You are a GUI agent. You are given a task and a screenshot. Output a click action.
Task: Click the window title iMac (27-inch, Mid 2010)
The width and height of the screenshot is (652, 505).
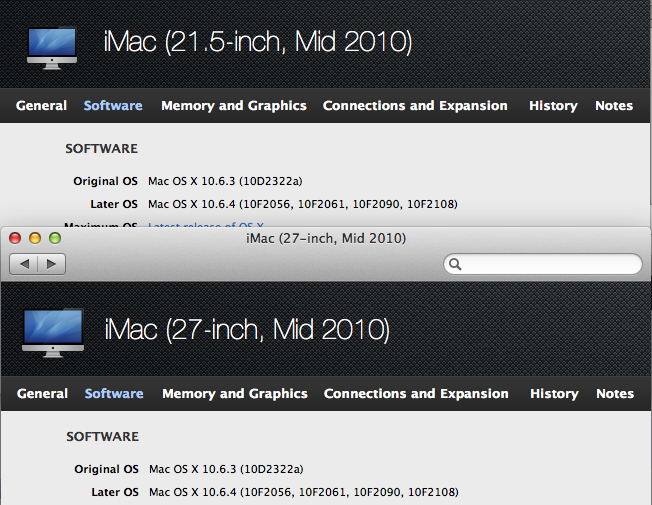click(x=326, y=238)
